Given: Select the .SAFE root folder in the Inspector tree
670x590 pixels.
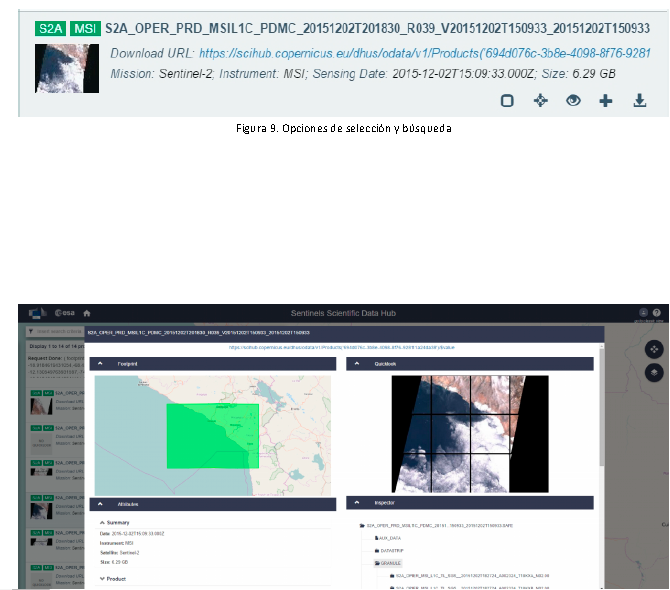Looking at the screenshot, I should coord(436,525).
